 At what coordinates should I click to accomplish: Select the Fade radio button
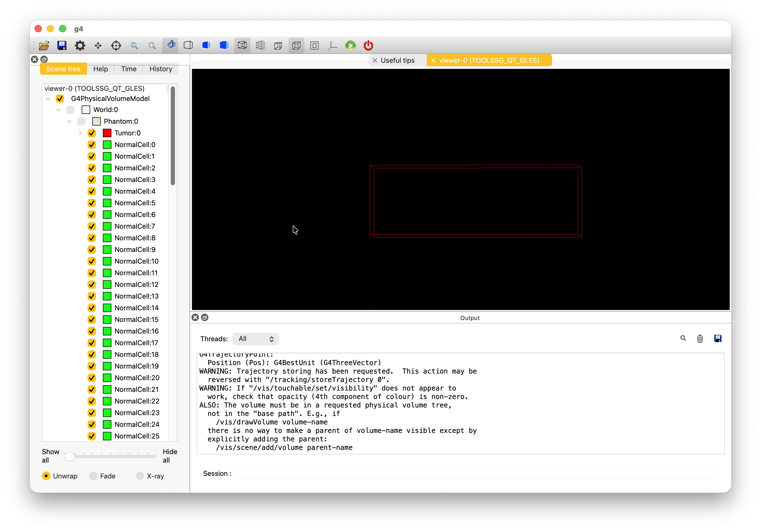[93, 476]
